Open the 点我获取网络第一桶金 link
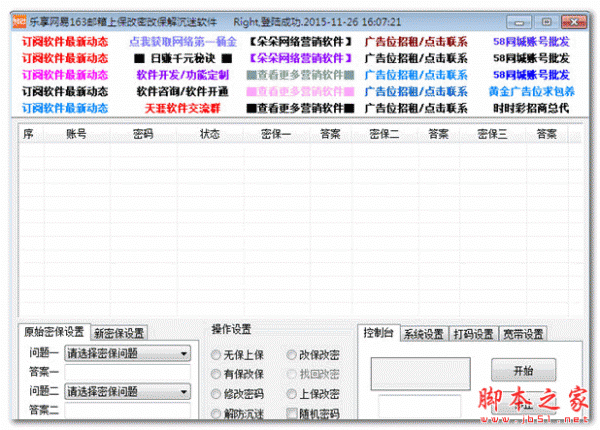Image resolution: width=600 pixels, height=430 pixels. 183,41
